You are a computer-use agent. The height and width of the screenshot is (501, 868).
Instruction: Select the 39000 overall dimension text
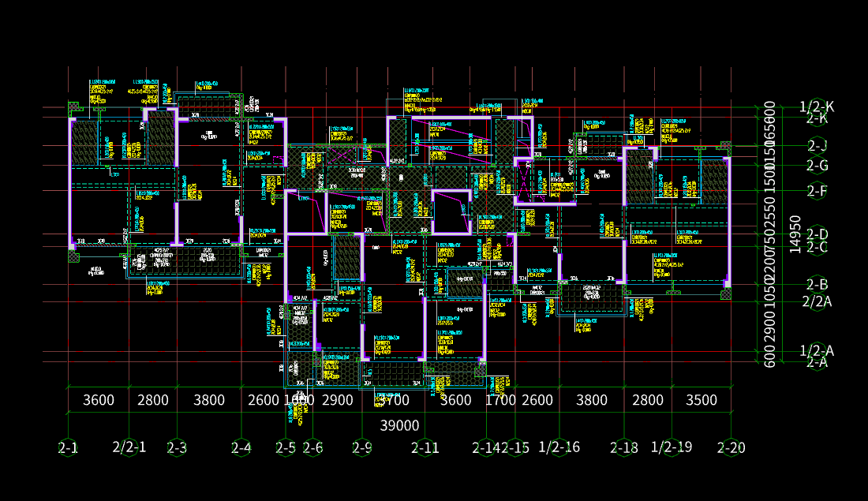400,426
